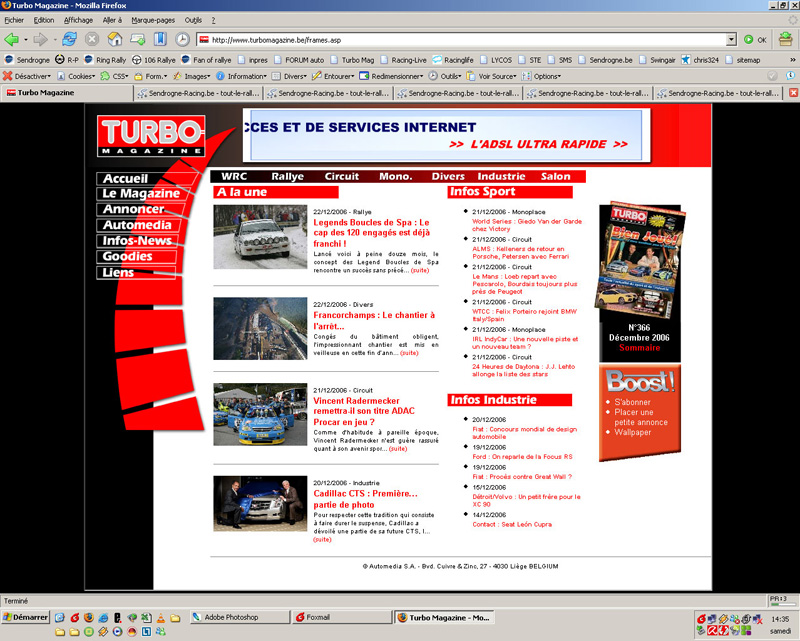Click the green OK go button
The height and width of the screenshot is (641, 800).
(x=755, y=40)
